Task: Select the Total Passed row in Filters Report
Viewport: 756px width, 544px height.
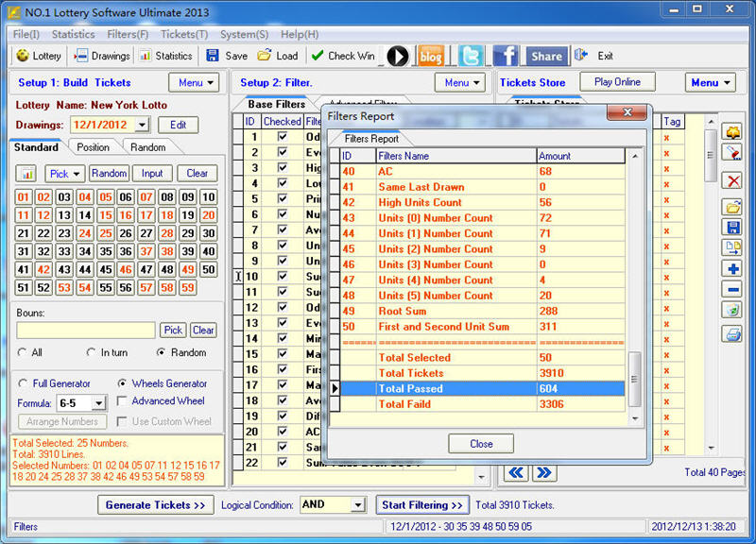Action: point(483,389)
